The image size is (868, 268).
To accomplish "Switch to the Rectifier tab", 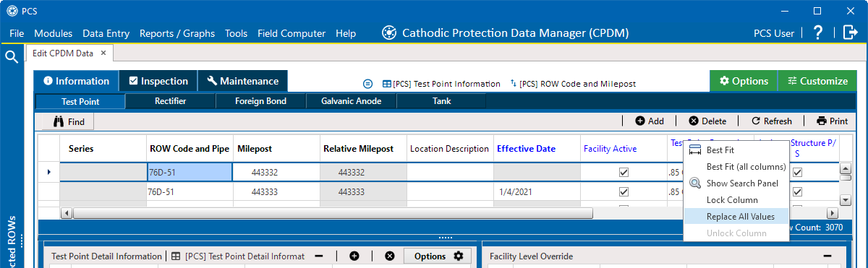I will (171, 101).
